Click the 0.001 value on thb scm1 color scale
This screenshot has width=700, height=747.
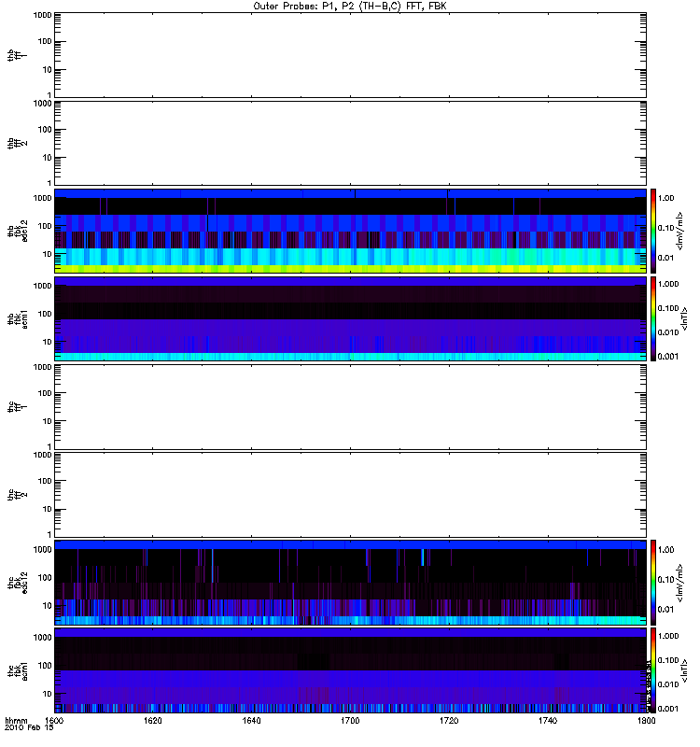[668, 357]
